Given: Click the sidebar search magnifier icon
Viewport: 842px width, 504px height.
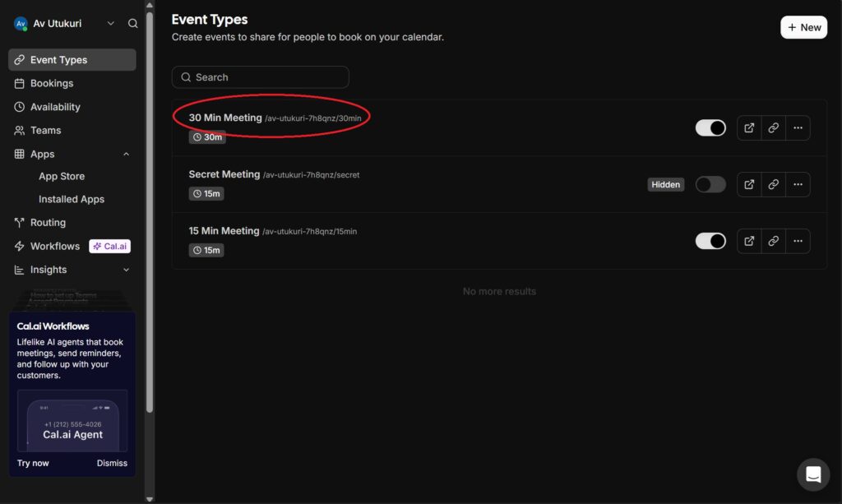Looking at the screenshot, I should pos(133,24).
